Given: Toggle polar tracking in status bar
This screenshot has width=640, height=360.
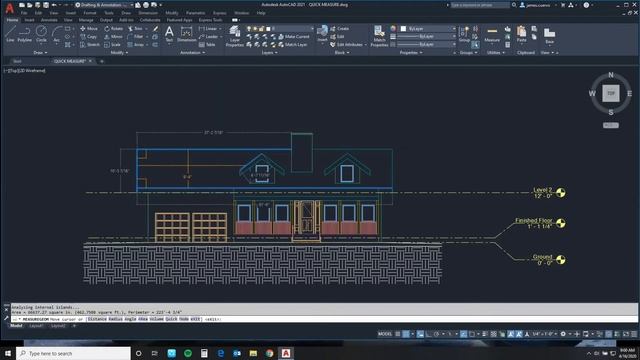Looking at the screenshot, I should pos(437,334).
